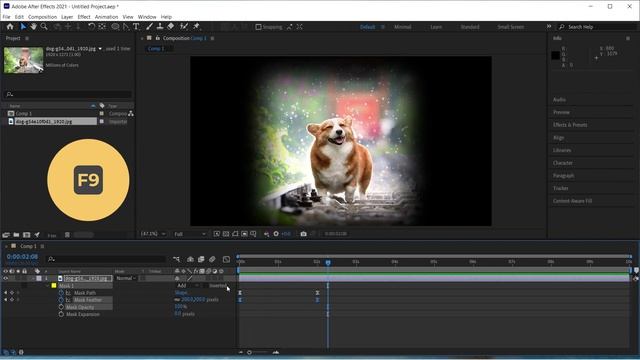The height and width of the screenshot is (360, 640).
Task: Select the Eraser tool
Action: [171, 27]
